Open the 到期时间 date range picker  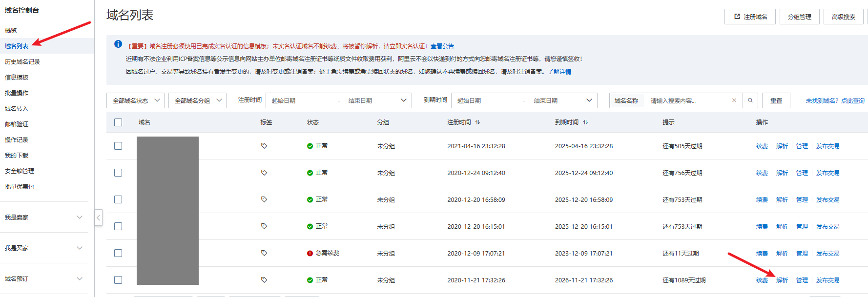coord(524,100)
